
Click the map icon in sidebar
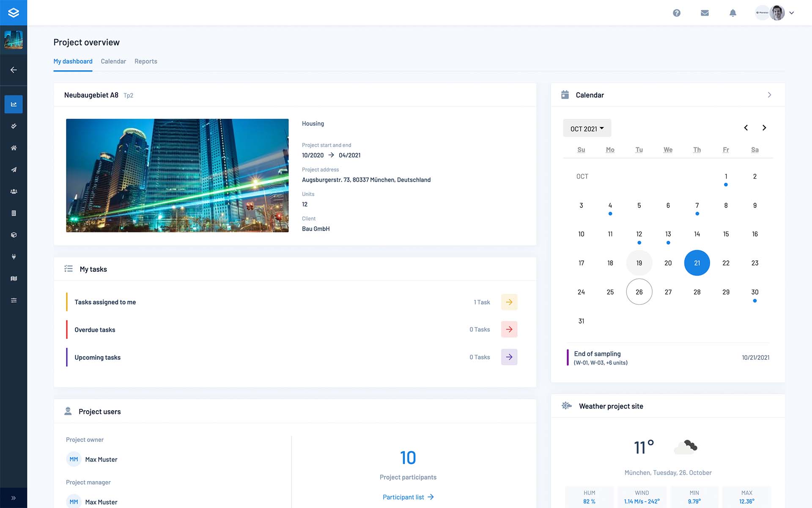tap(14, 279)
